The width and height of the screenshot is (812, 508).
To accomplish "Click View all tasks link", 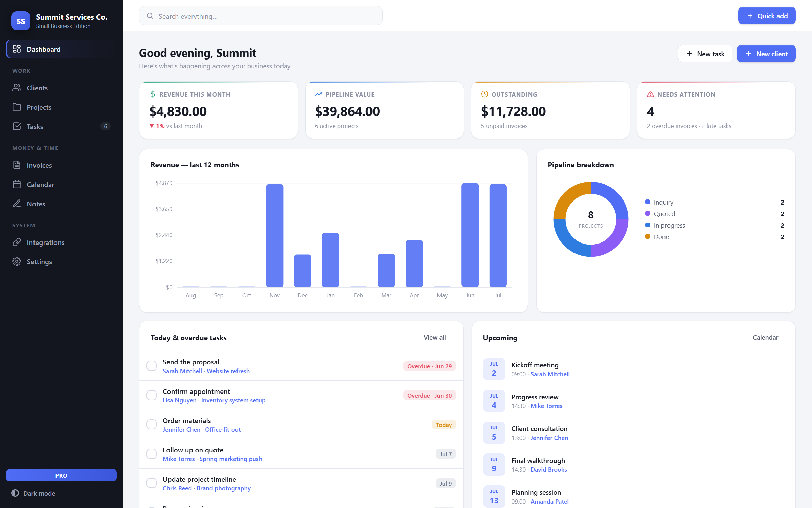I will [434, 337].
